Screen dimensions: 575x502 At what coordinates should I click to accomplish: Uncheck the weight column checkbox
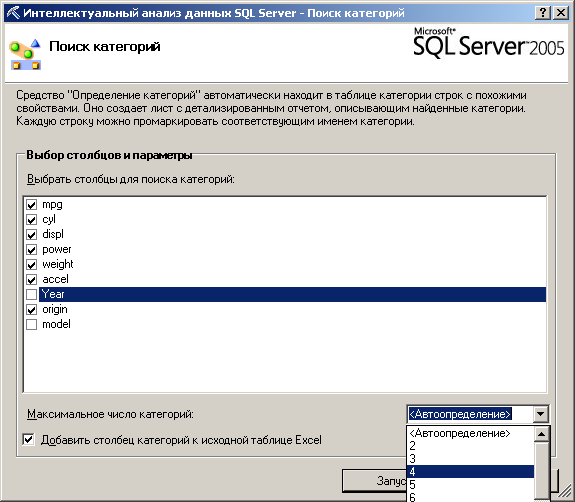coord(32,265)
